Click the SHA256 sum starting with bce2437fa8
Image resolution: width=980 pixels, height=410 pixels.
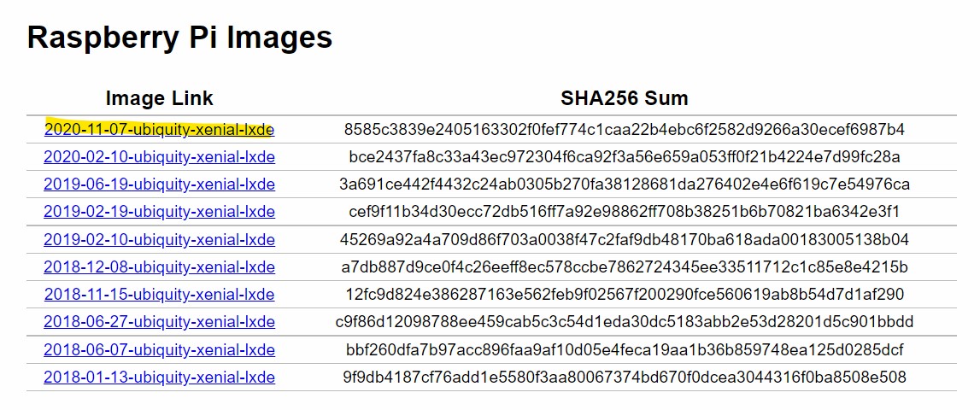point(625,157)
